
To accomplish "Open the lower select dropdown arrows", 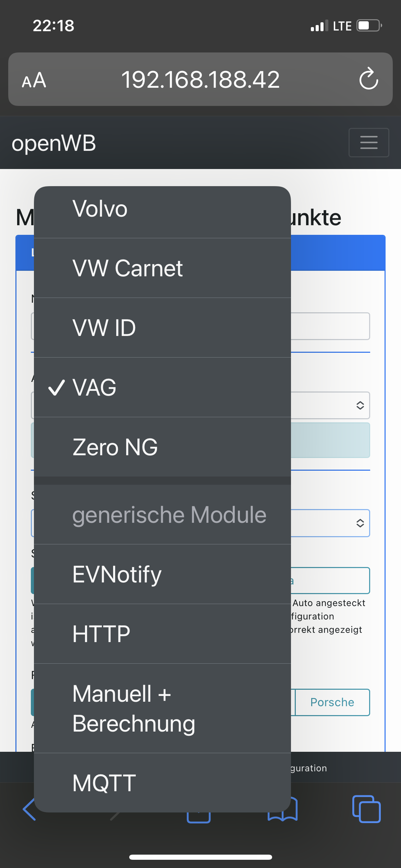I will tap(360, 523).
